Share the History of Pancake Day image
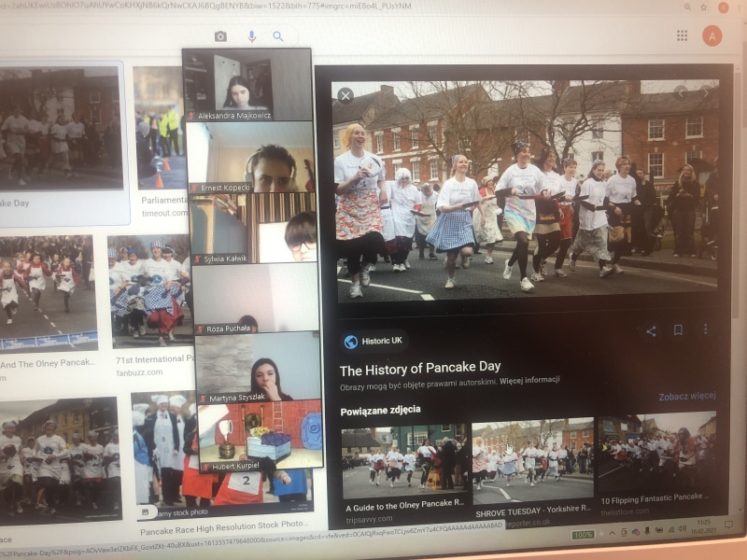Screen dimensions: 747x560 coord(651,331)
